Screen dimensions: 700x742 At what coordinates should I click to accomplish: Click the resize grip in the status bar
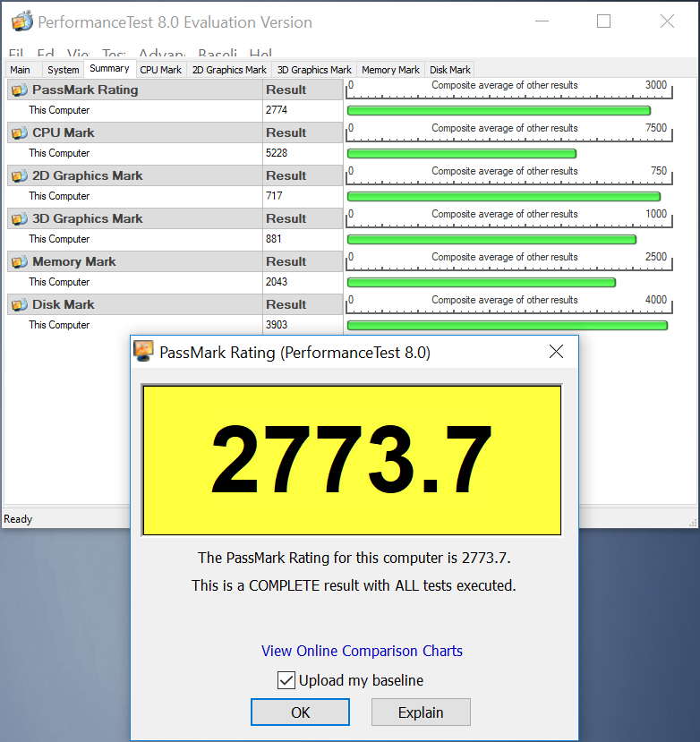tap(693, 522)
